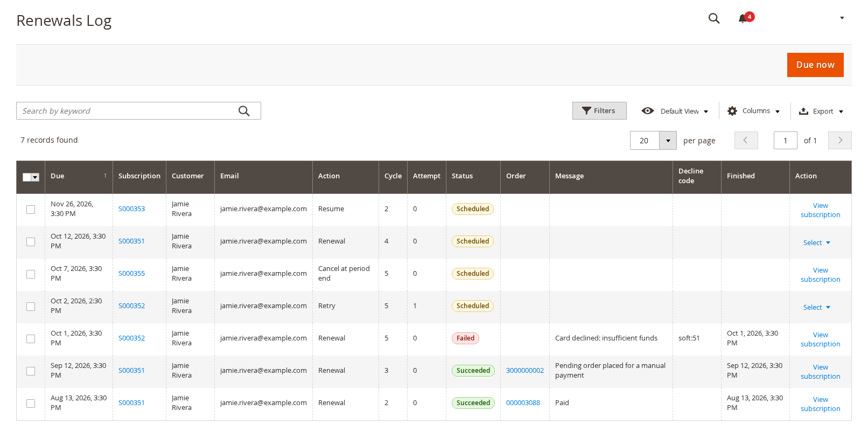This screenshot has height=431, width=868.
Task: Click the current page number field
Action: [785, 141]
